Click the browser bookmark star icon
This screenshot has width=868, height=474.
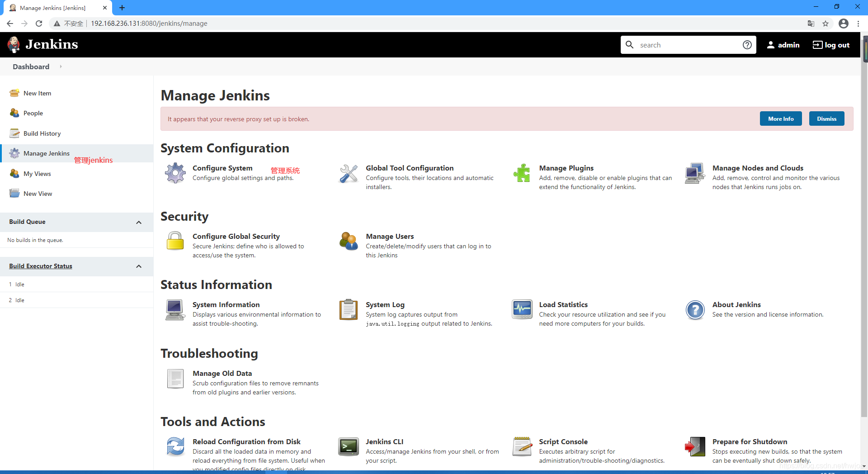[826, 24]
